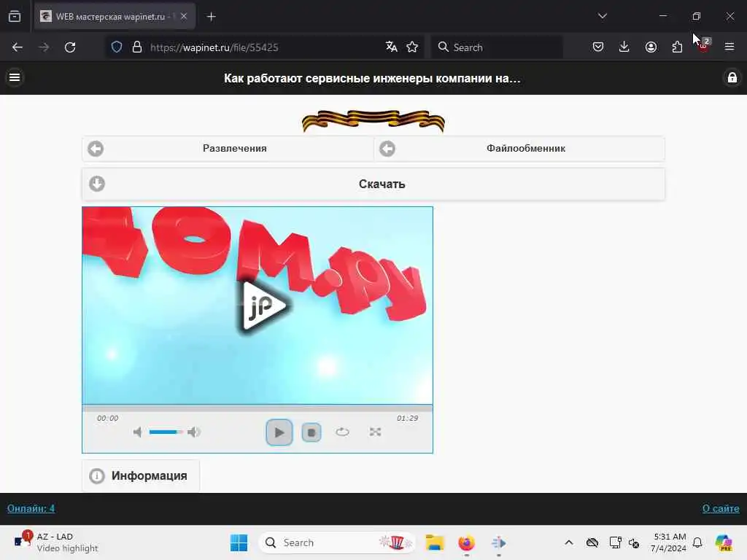Open the Firefox account menu
Viewport: 747px width, 560px height.
tap(651, 47)
